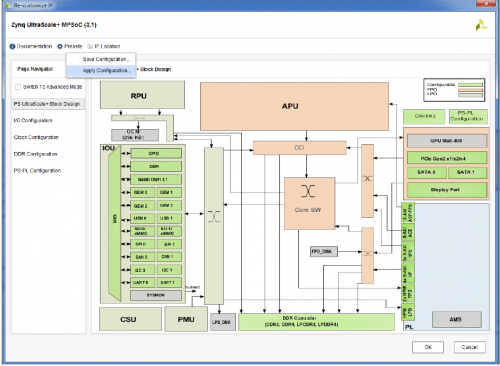The image size is (500, 366).
Task: Click the SATA 0 block
Action: click(427, 172)
